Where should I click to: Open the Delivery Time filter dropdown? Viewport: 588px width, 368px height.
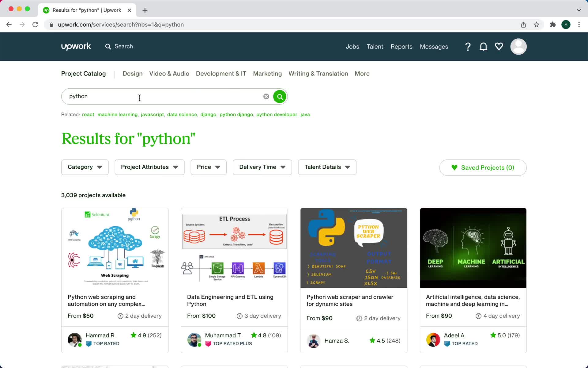[x=262, y=167]
